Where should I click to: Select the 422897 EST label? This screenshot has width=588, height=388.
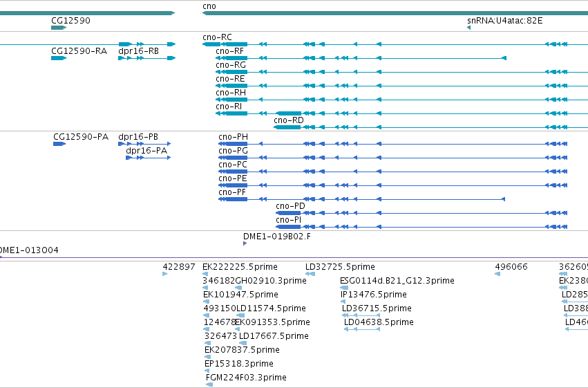coord(179,267)
